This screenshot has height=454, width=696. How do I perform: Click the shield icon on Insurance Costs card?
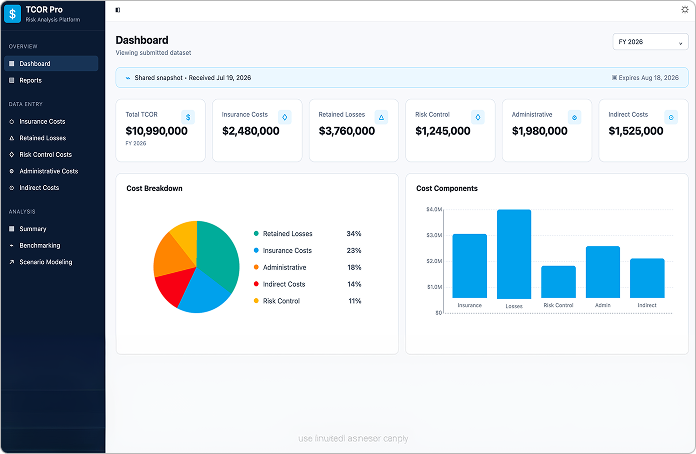pos(285,117)
